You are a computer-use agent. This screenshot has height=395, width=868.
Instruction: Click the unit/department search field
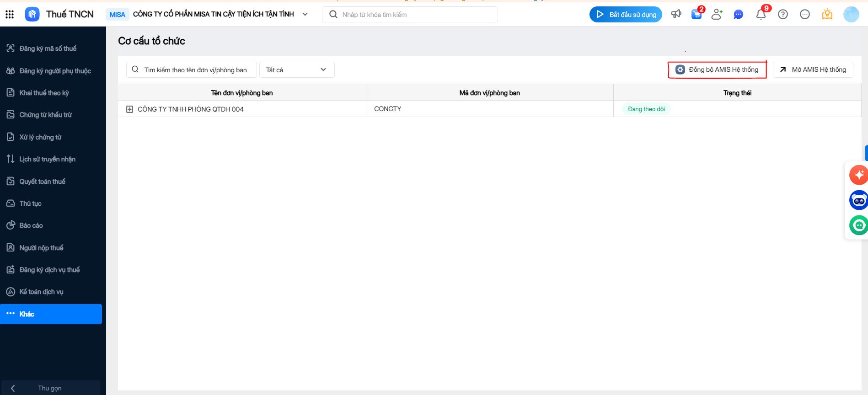[191, 70]
